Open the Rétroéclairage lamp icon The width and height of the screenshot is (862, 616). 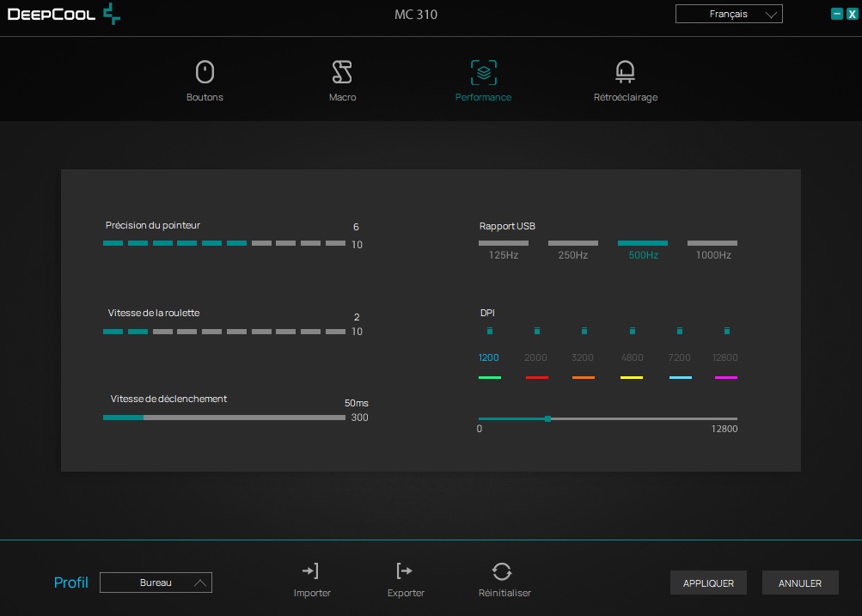pos(625,72)
